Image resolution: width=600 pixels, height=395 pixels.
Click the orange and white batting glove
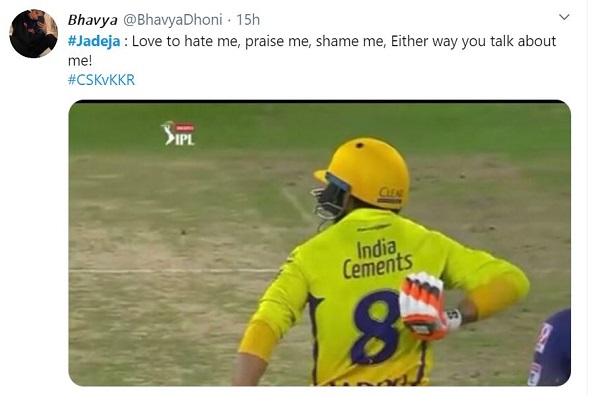pos(423,306)
